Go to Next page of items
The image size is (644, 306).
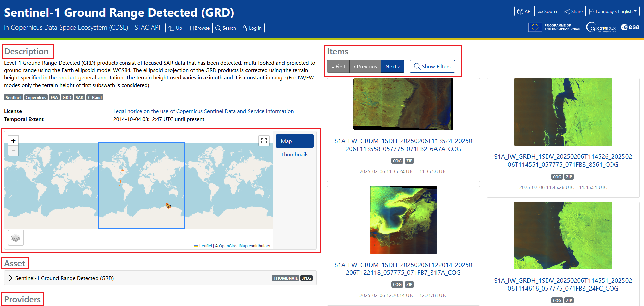(392, 66)
